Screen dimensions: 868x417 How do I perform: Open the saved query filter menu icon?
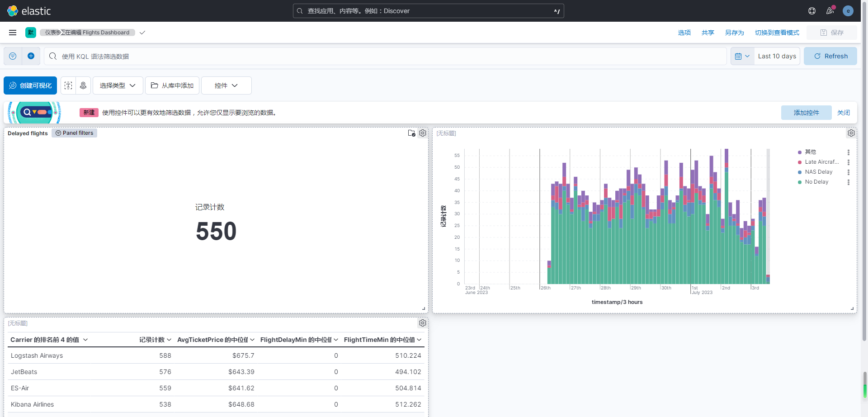pos(13,56)
